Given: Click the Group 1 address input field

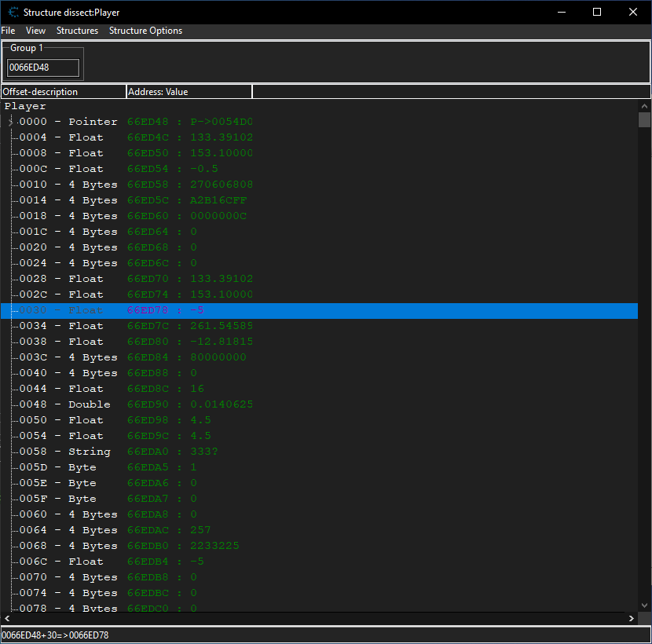Looking at the screenshot, I should click(43, 68).
